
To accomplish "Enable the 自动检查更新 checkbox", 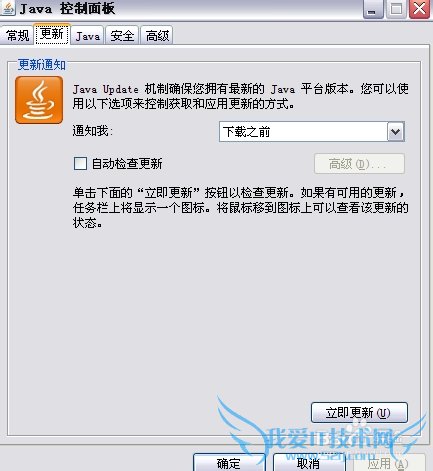I will click(x=80, y=164).
